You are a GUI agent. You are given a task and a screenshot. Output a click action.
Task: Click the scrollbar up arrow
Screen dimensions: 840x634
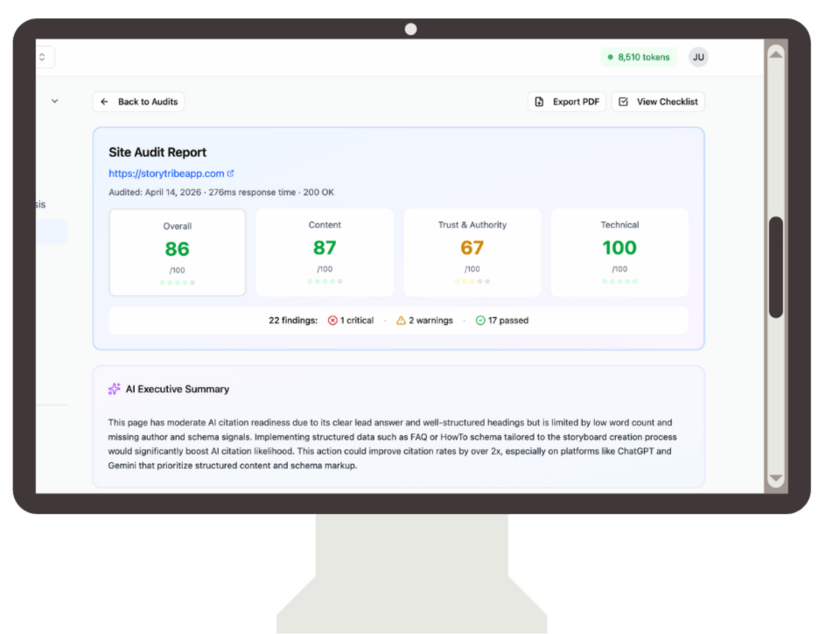tap(775, 53)
